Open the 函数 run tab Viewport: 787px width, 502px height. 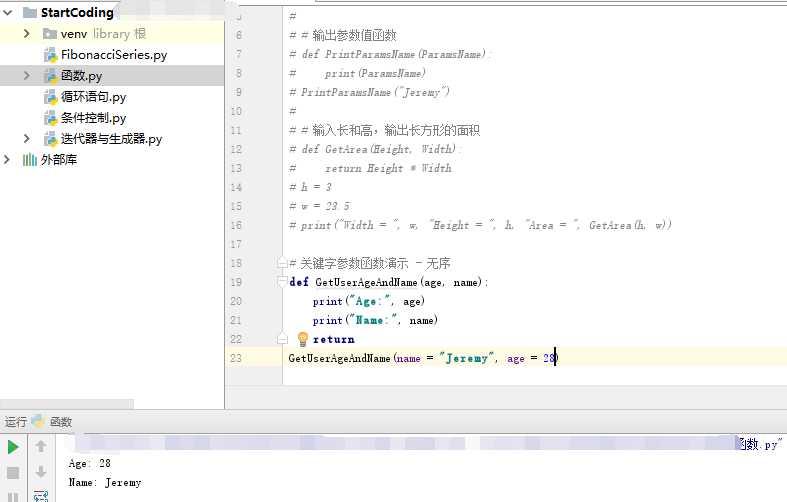coord(61,422)
